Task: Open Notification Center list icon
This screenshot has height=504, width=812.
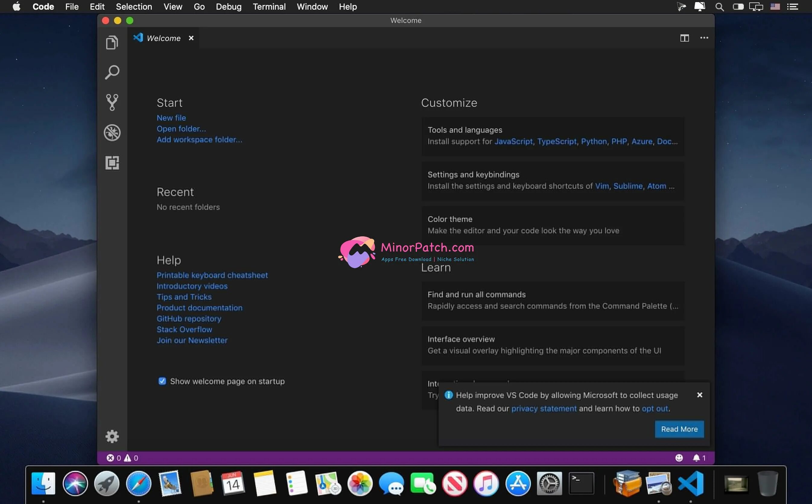Action: [x=792, y=7]
